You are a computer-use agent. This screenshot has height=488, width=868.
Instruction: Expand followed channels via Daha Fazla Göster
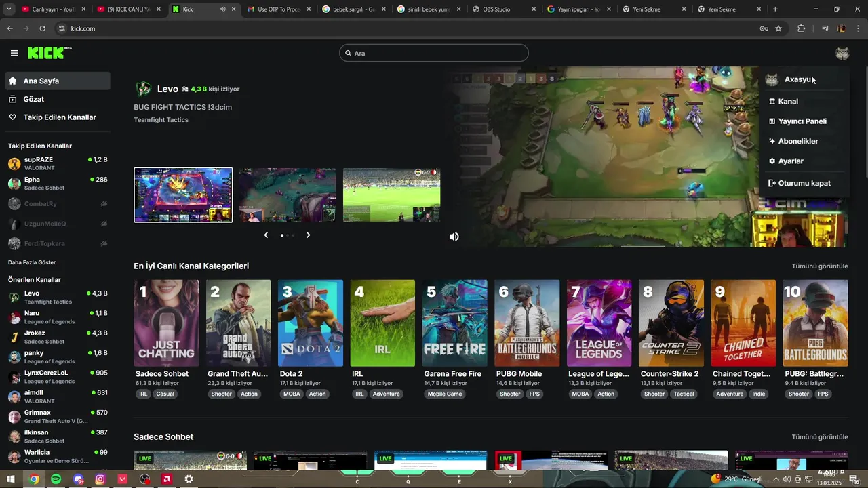(32, 262)
